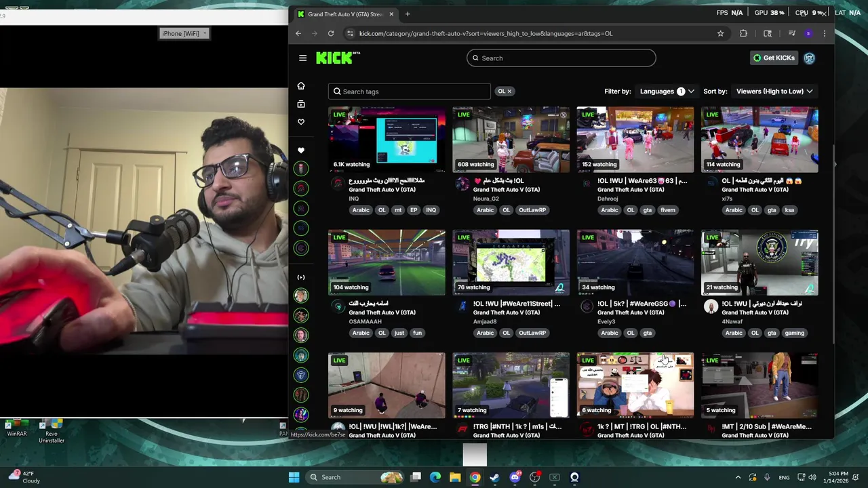This screenshot has height=488, width=868.
Task: Click user profile avatar beside Get KICKs
Action: click(x=809, y=58)
